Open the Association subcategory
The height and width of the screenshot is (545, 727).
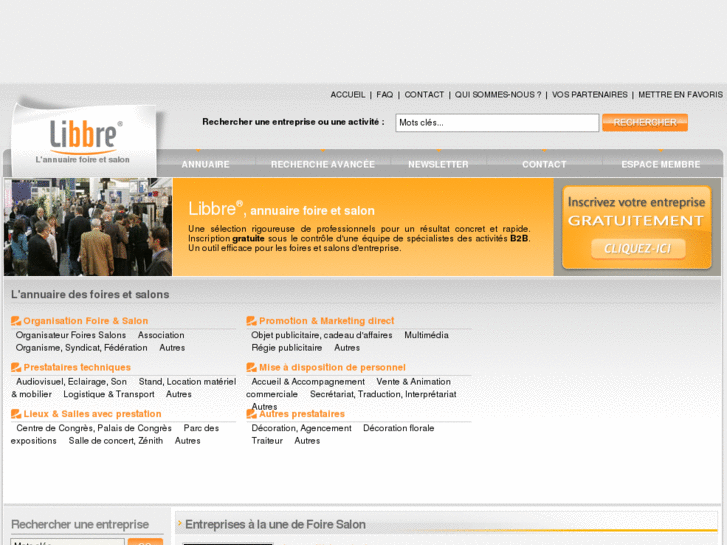point(161,335)
